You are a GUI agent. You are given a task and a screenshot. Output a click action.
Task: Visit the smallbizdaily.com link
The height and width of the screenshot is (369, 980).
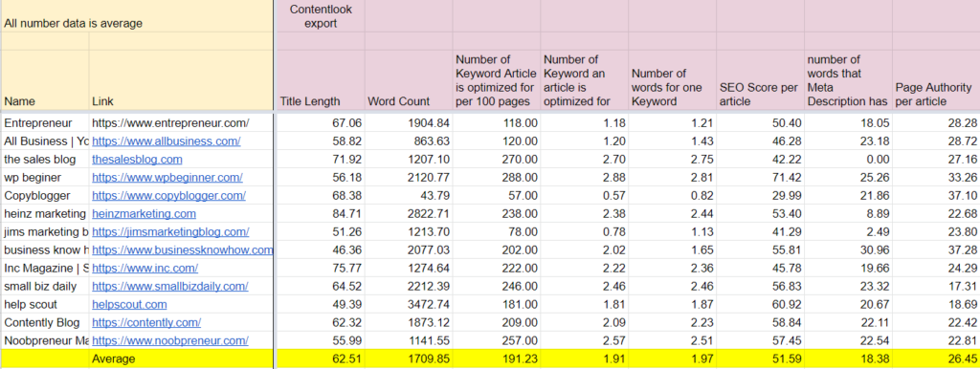point(170,287)
